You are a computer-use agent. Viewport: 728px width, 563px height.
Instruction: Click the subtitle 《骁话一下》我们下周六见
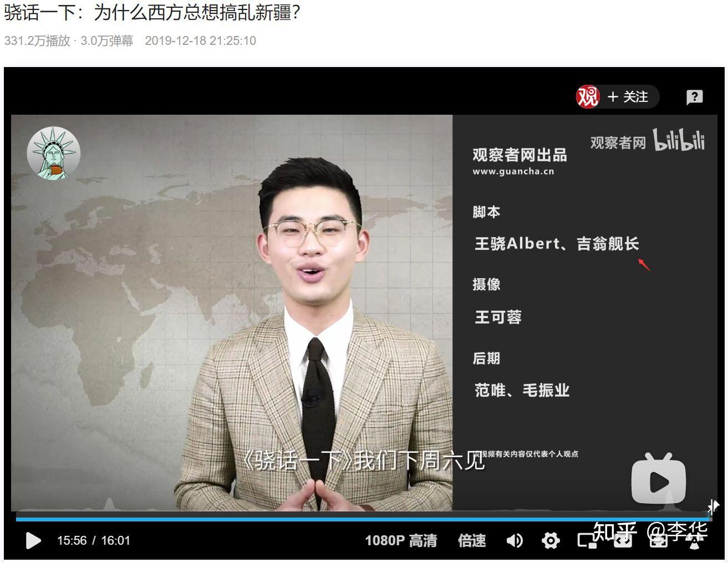[364, 460]
